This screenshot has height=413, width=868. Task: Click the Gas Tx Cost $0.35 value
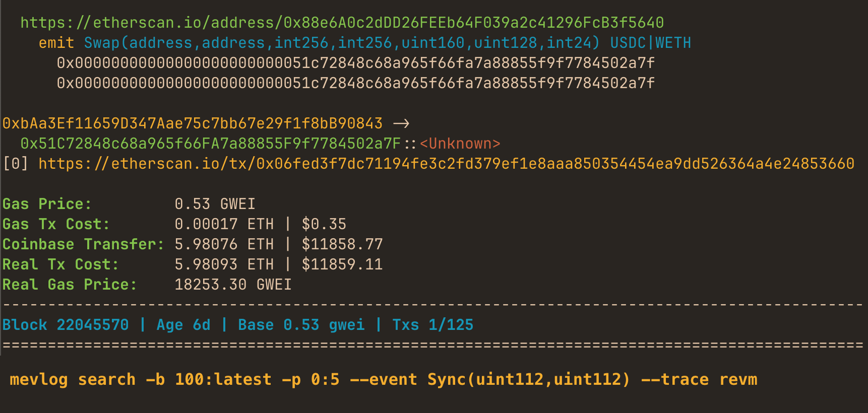pos(324,224)
